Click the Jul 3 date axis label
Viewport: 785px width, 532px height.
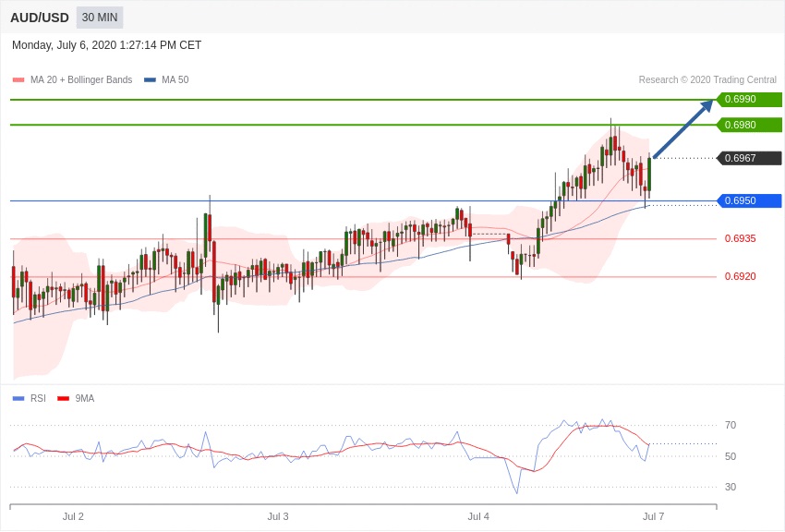click(278, 516)
